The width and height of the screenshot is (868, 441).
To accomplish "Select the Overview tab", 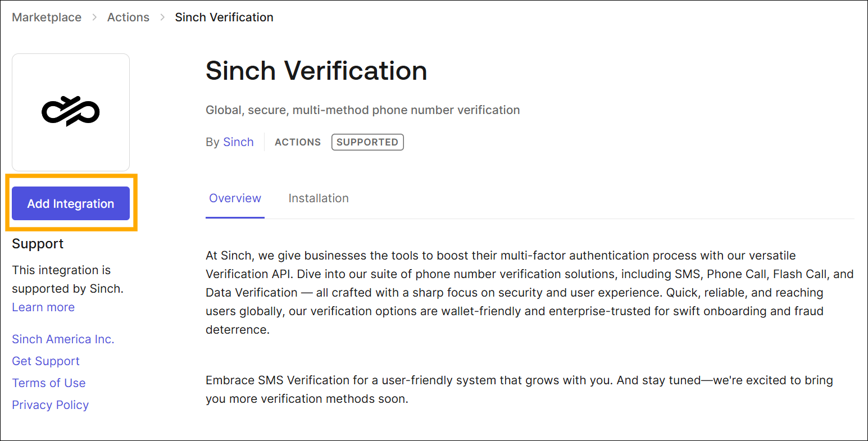I will (x=235, y=198).
